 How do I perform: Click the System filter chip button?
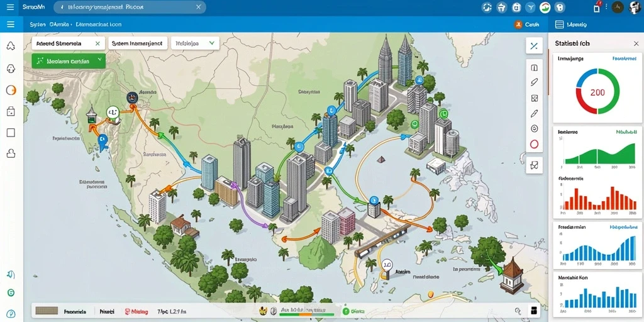(138, 43)
